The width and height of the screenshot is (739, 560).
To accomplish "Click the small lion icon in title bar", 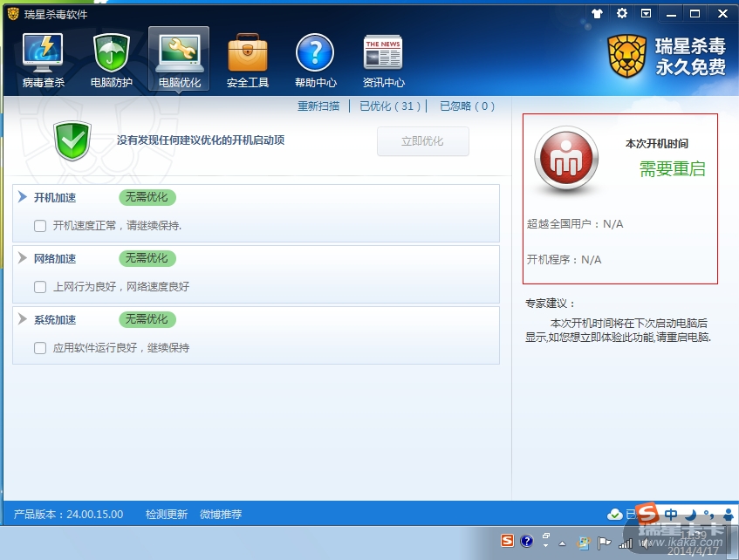I will pyautogui.click(x=13, y=14).
